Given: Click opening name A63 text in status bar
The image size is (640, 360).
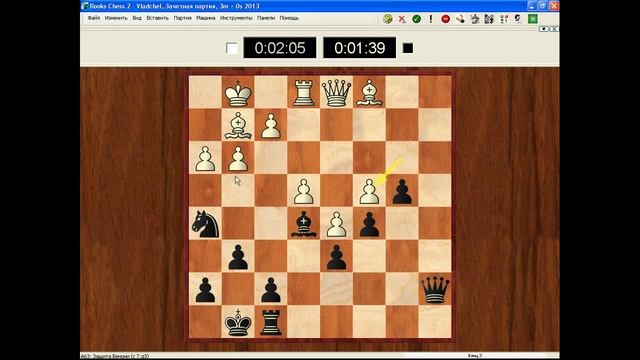Looking at the screenshot, I should (115, 356).
